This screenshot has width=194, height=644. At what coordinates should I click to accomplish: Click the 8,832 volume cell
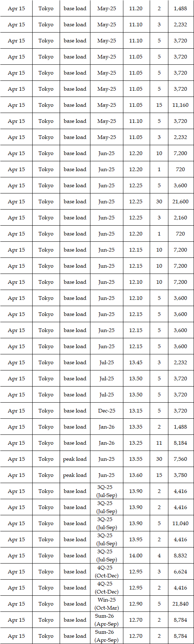click(180, 556)
